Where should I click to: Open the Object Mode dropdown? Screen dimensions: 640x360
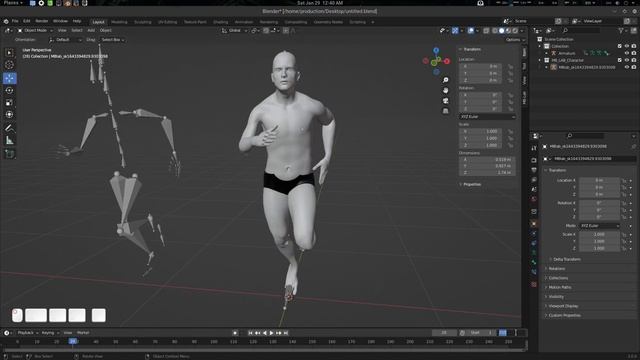[x=36, y=31]
